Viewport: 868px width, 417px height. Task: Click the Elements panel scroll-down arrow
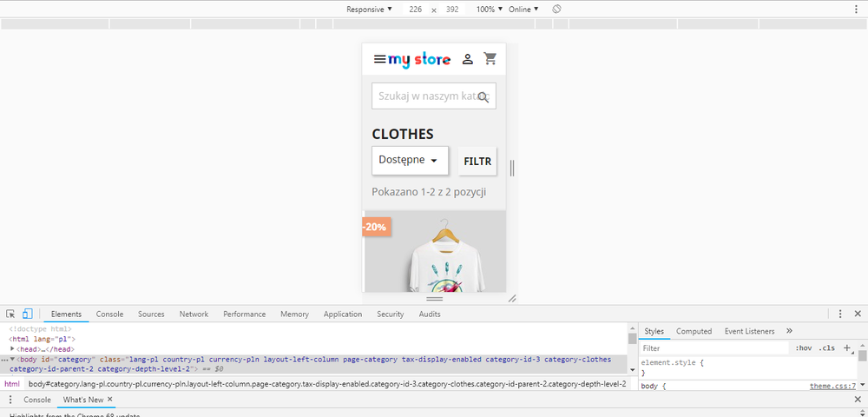coord(632,369)
